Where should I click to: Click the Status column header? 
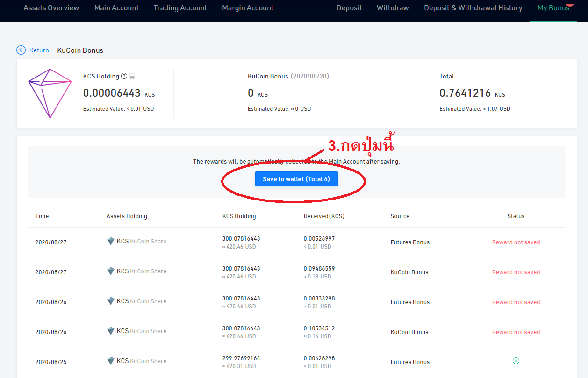click(x=516, y=216)
